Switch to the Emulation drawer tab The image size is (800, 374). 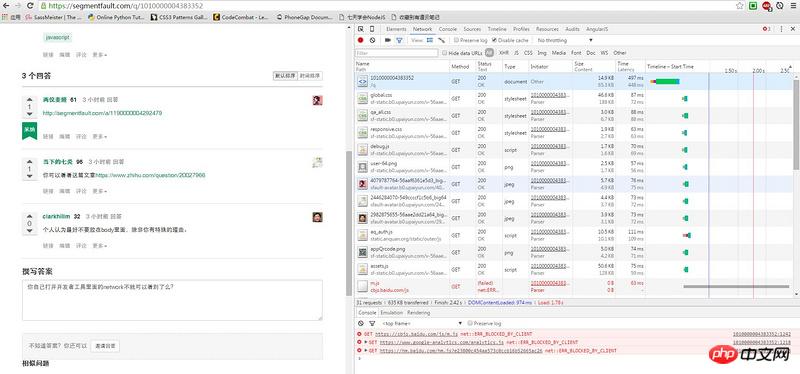(x=392, y=312)
